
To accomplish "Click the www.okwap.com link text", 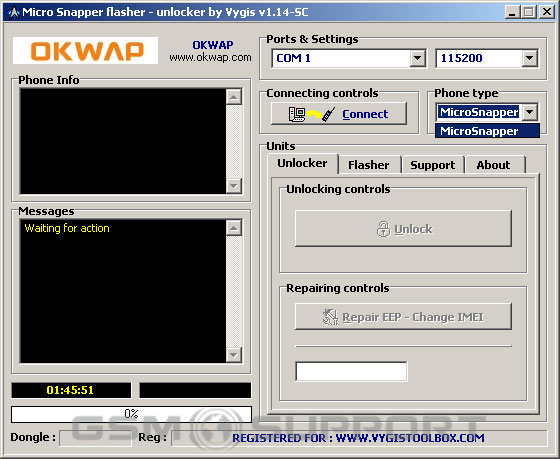I will [210, 58].
